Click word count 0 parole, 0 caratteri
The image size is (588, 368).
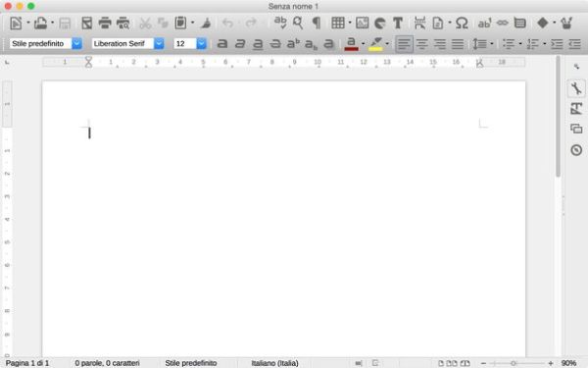[107, 363]
